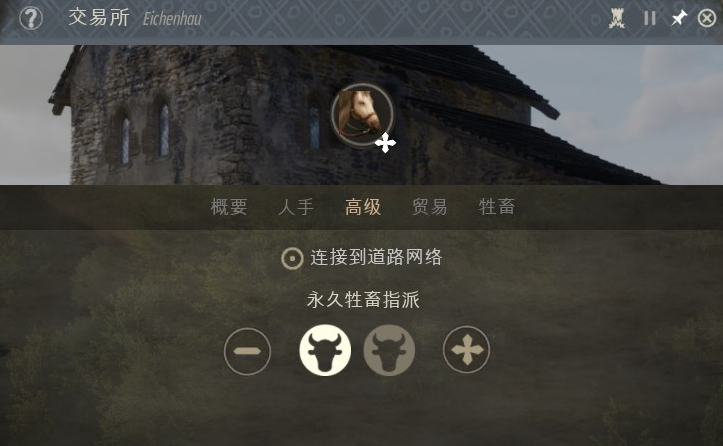
Task: Click the castle tower icon in header
Action: (616, 18)
